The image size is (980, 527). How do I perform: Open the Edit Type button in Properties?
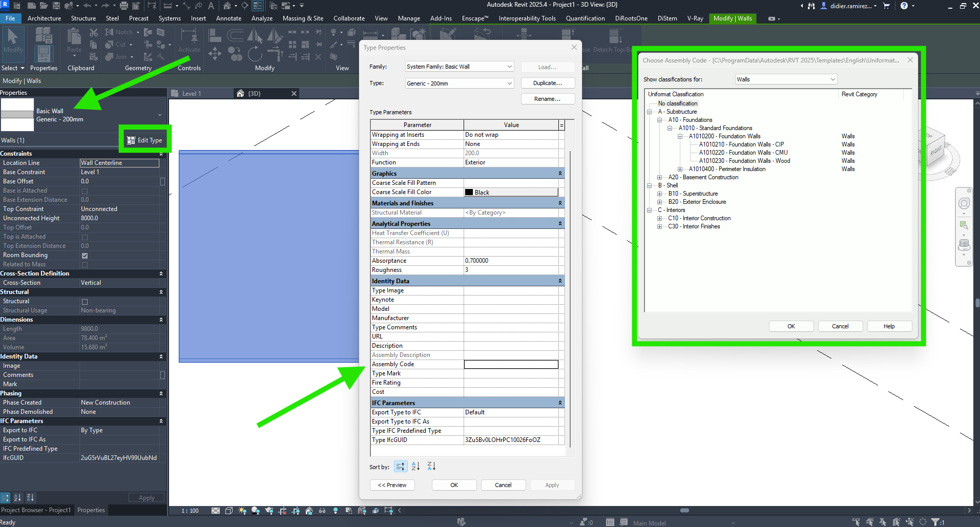(145, 139)
